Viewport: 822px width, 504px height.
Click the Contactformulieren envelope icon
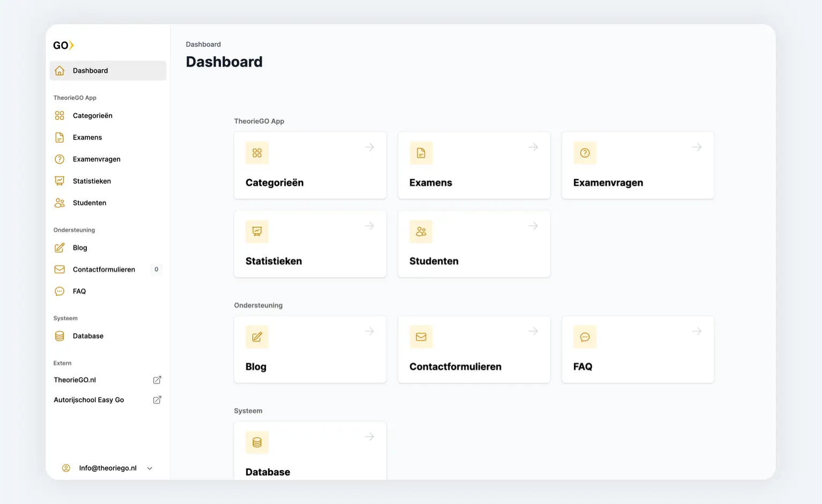coord(421,337)
